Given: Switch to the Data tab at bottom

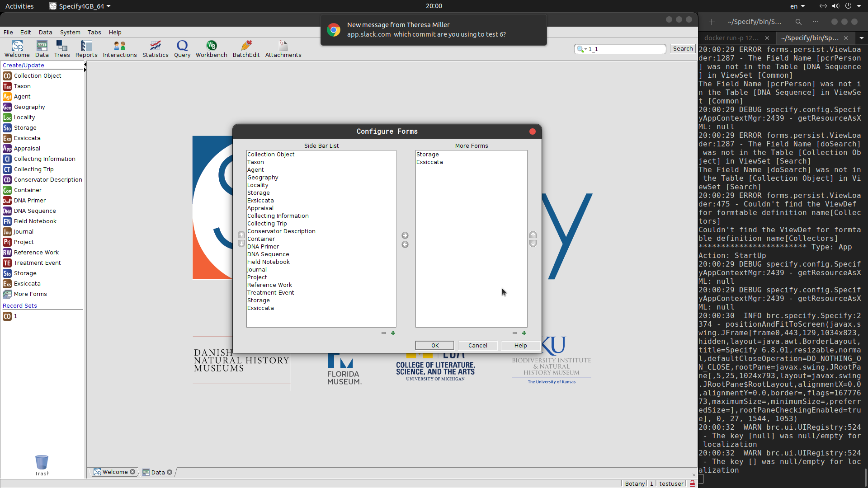Looking at the screenshot, I should click(x=157, y=472).
